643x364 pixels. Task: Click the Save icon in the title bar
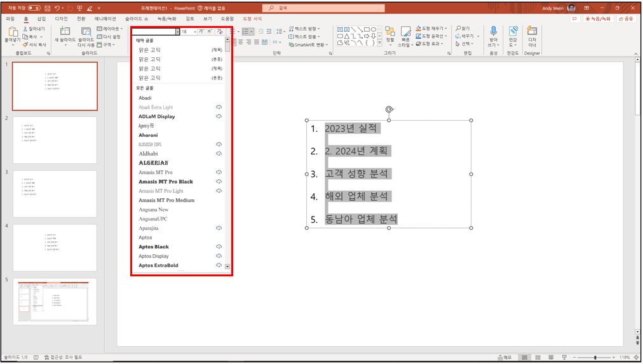48,8
